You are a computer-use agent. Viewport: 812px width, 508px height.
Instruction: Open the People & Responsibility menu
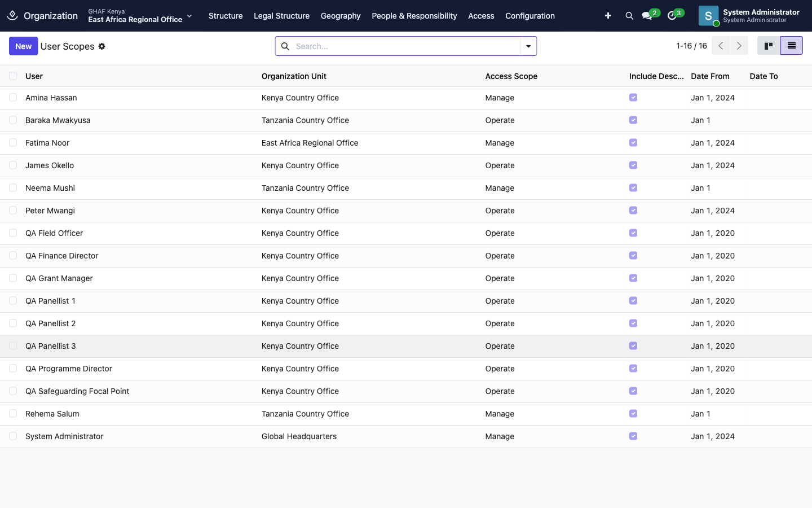(x=414, y=16)
